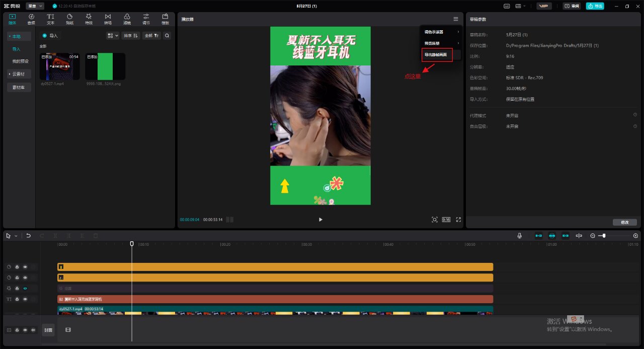Switch to the 音频 tab
This screenshot has height=349, width=644.
click(x=31, y=19)
